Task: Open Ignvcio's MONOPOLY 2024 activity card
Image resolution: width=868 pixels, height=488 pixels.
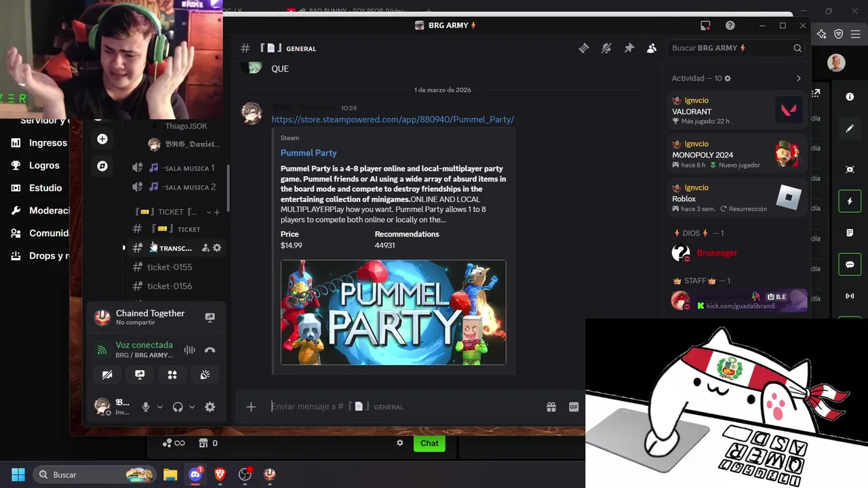Action: tap(736, 155)
